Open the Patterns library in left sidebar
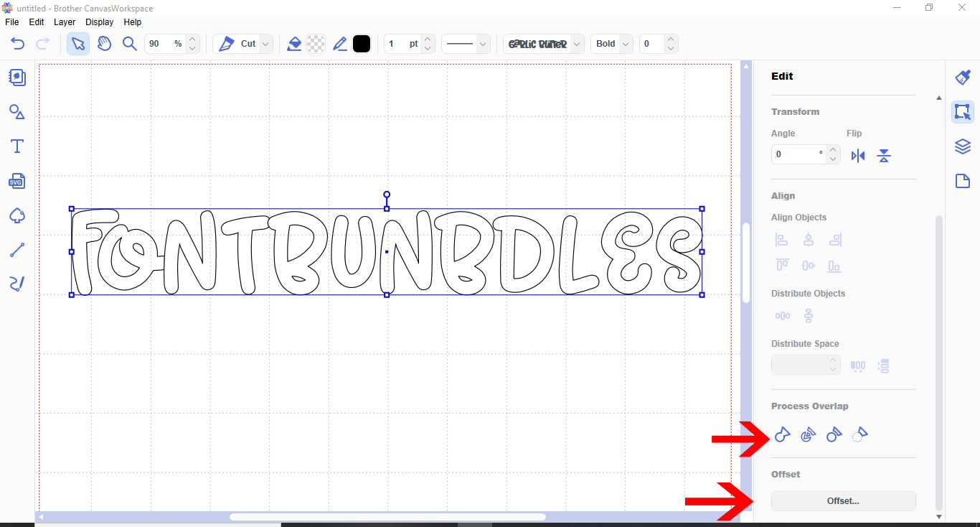Screen dimensions: 980x527 tap(17, 78)
